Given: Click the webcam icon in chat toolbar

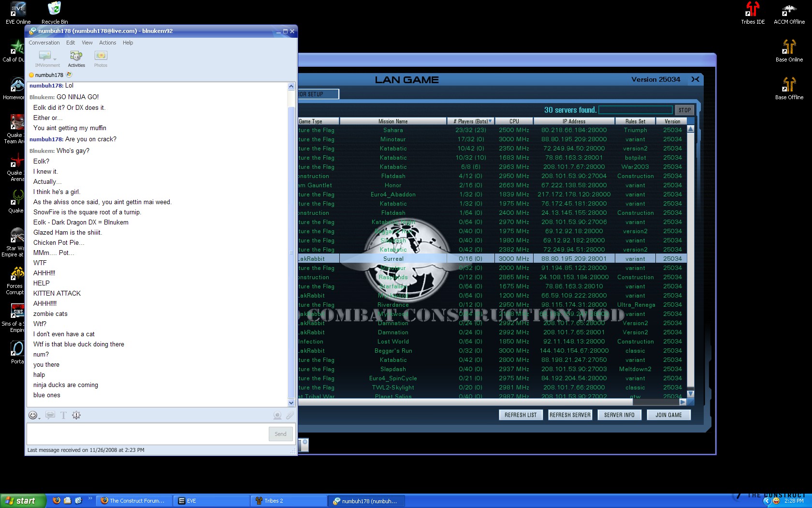Looking at the screenshot, I should pyautogui.click(x=277, y=415).
